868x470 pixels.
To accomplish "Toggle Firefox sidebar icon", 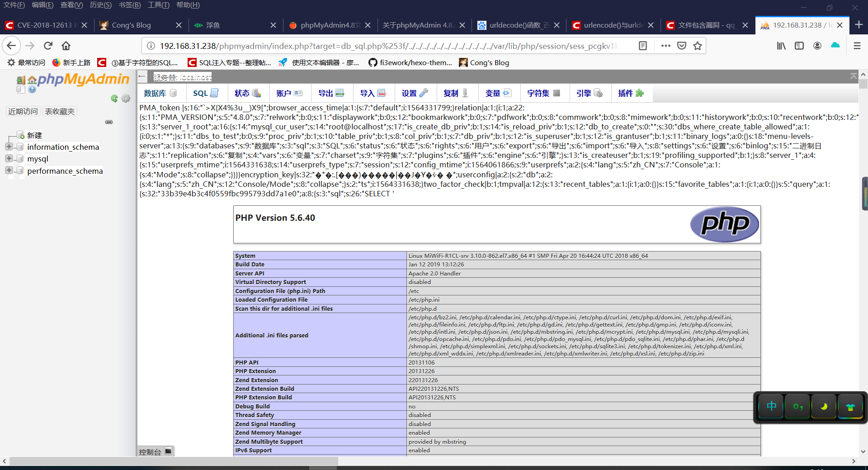I will pyautogui.click(x=799, y=46).
